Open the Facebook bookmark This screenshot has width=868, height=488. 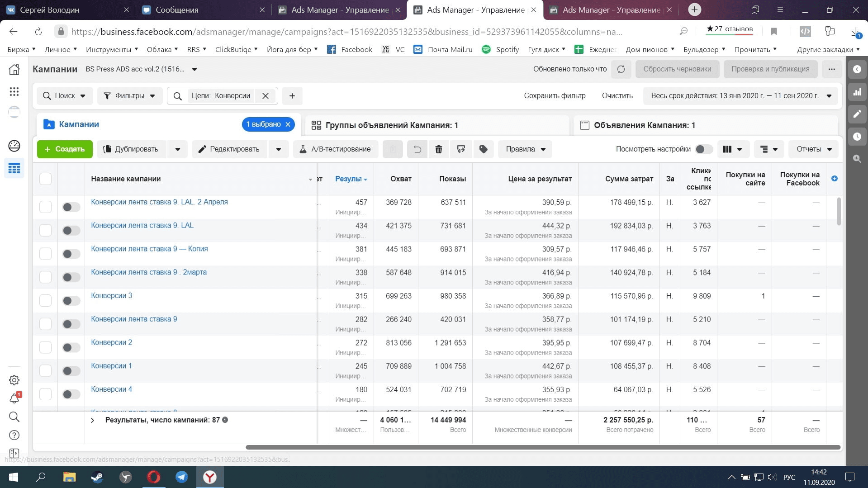350,49
